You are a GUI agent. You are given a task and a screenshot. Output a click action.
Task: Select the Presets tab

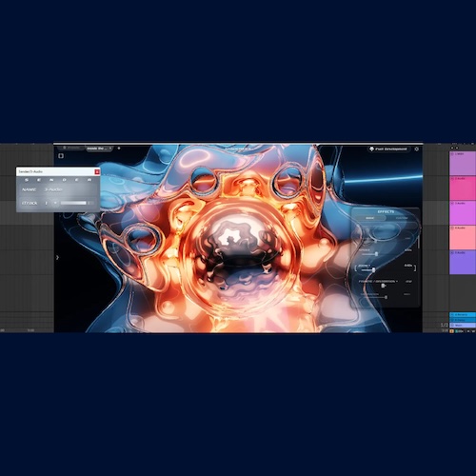(71, 148)
